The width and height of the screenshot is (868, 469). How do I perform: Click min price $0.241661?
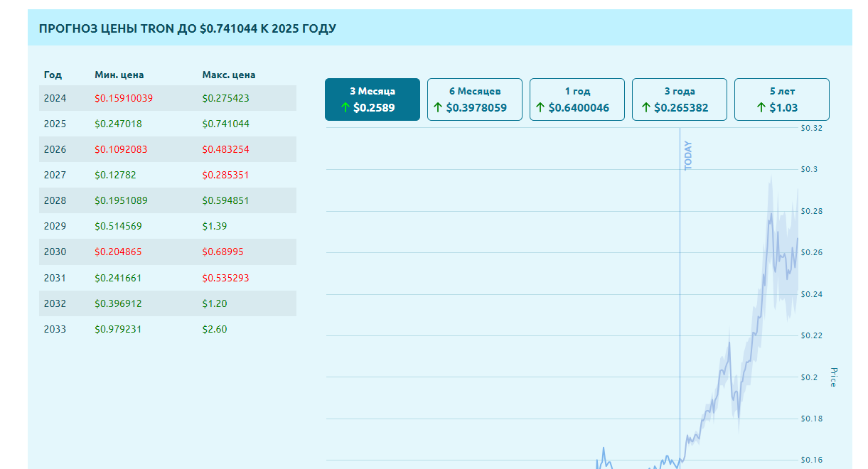(118, 278)
